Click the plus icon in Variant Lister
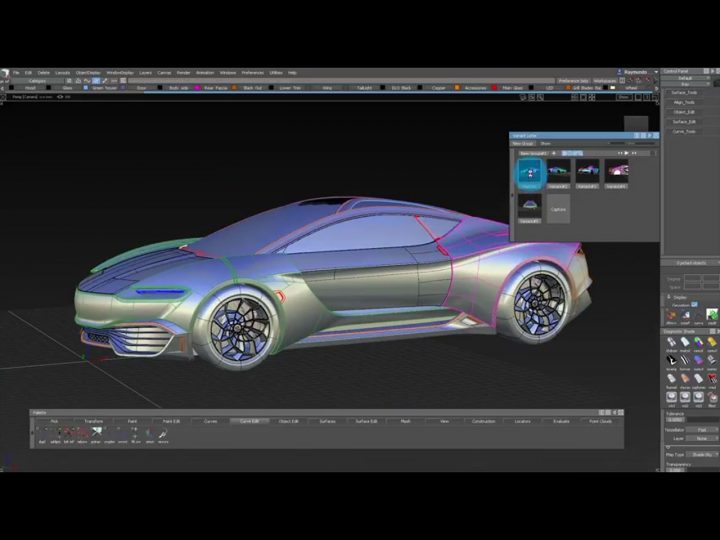This screenshot has height=540, width=720. (x=554, y=153)
